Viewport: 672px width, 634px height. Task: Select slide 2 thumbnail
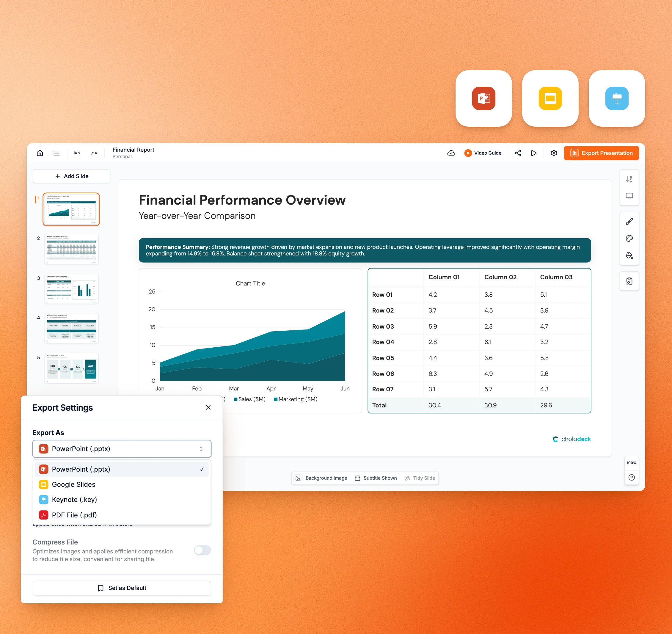click(x=71, y=249)
